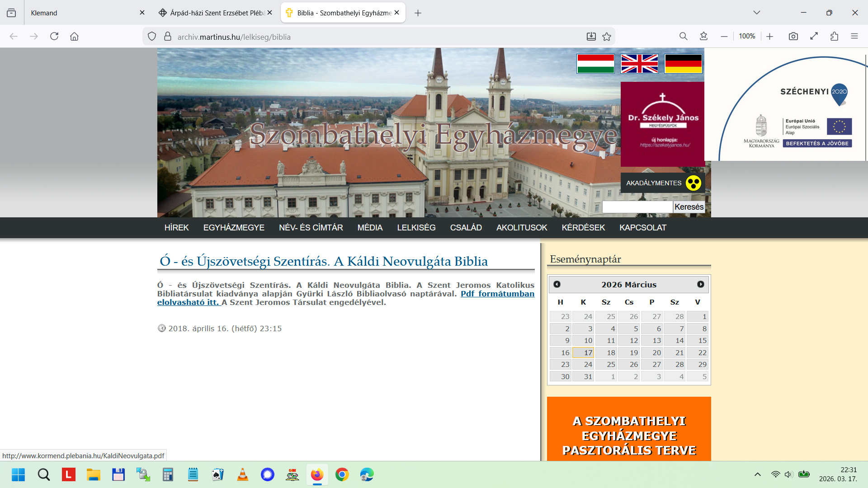Open the LELKISÉG menu item
Screen dimensions: 868x488
click(x=416, y=228)
